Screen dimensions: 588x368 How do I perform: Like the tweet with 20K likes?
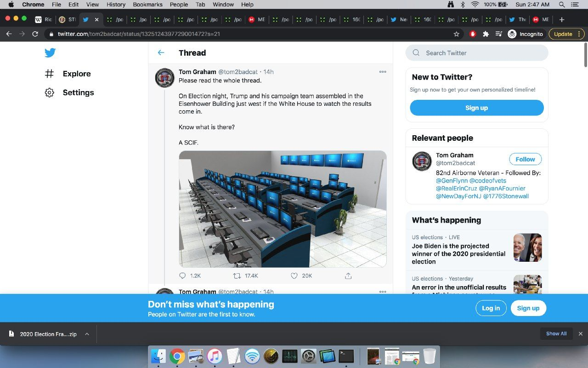pyautogui.click(x=294, y=276)
